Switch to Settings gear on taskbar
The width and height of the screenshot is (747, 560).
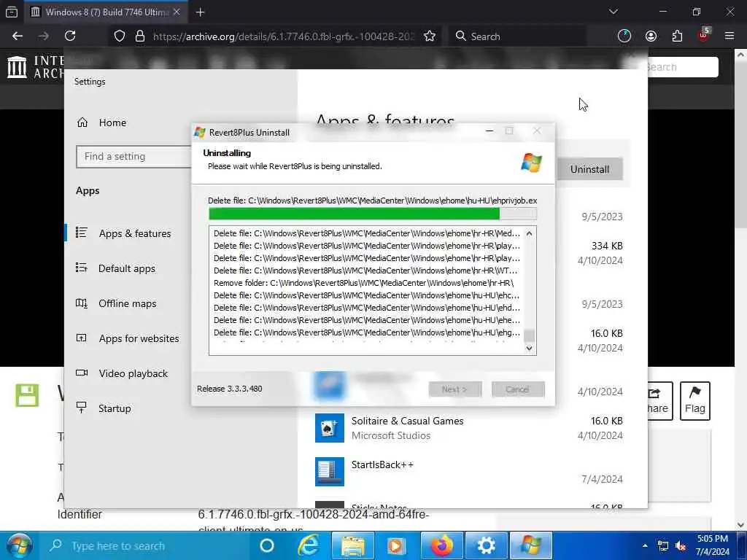pyautogui.click(x=486, y=545)
